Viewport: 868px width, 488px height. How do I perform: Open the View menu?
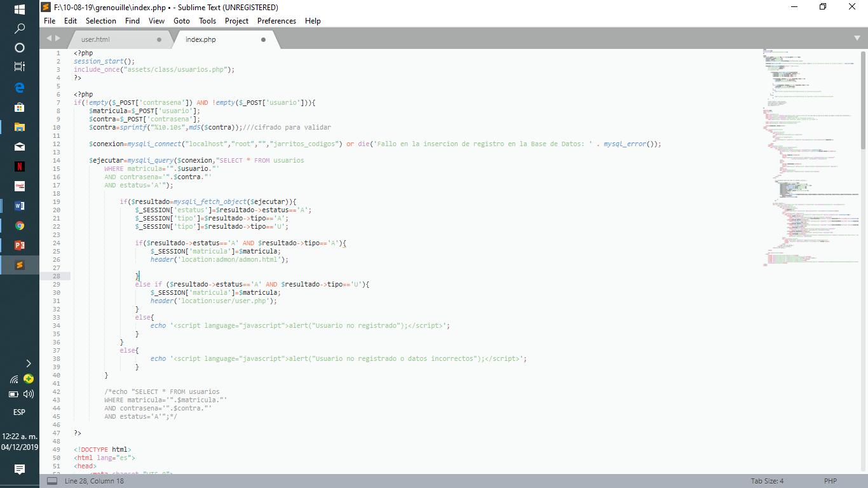click(156, 21)
